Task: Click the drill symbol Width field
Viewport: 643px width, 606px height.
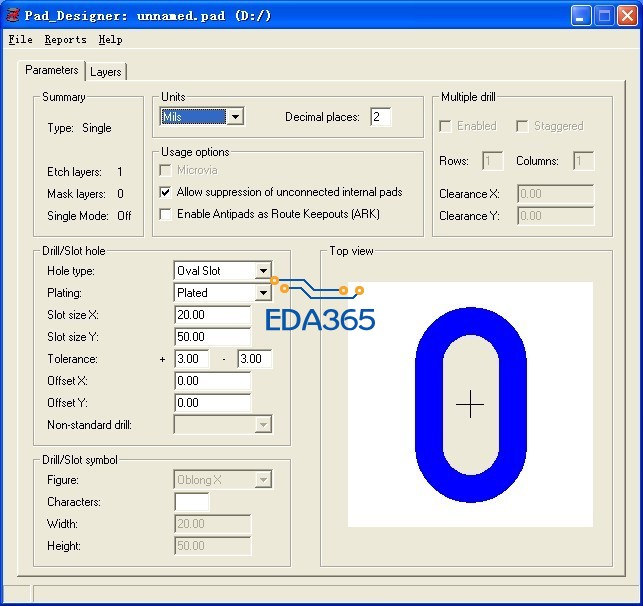Action: (212, 524)
